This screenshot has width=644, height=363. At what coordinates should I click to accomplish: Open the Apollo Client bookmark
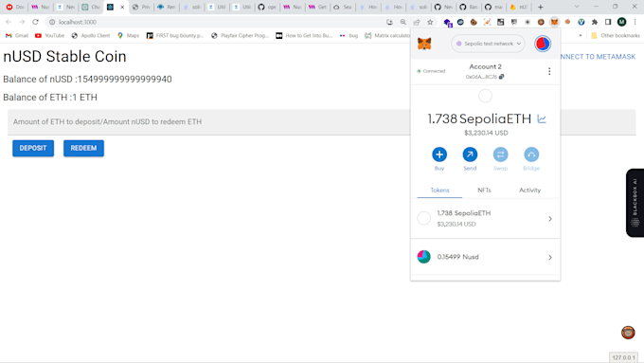pyautogui.click(x=91, y=36)
